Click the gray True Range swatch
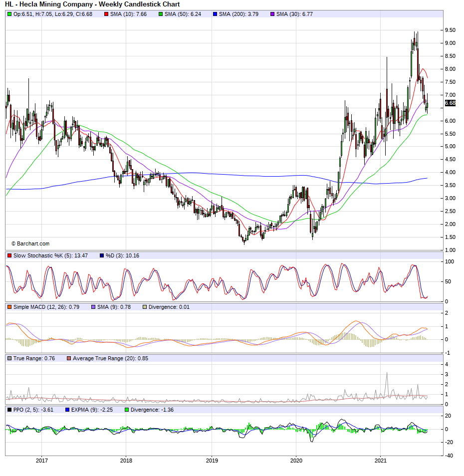464x476 pixels. click(9, 358)
